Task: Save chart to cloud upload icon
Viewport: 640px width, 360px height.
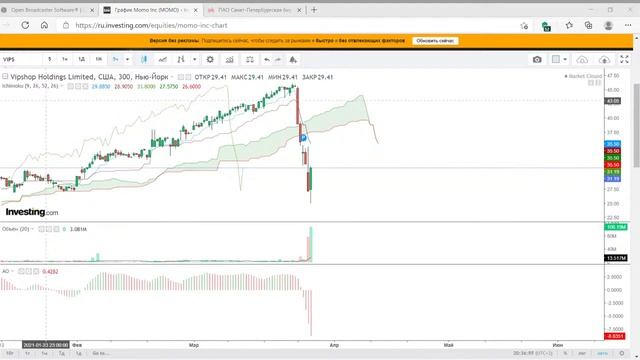Action: coord(604,60)
